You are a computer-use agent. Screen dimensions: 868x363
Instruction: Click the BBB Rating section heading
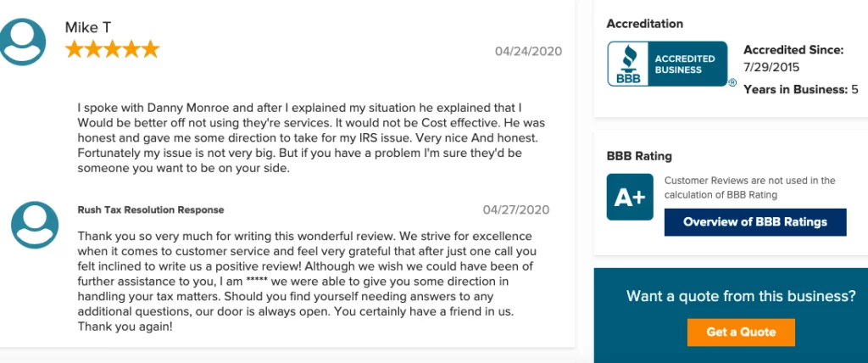click(x=639, y=156)
